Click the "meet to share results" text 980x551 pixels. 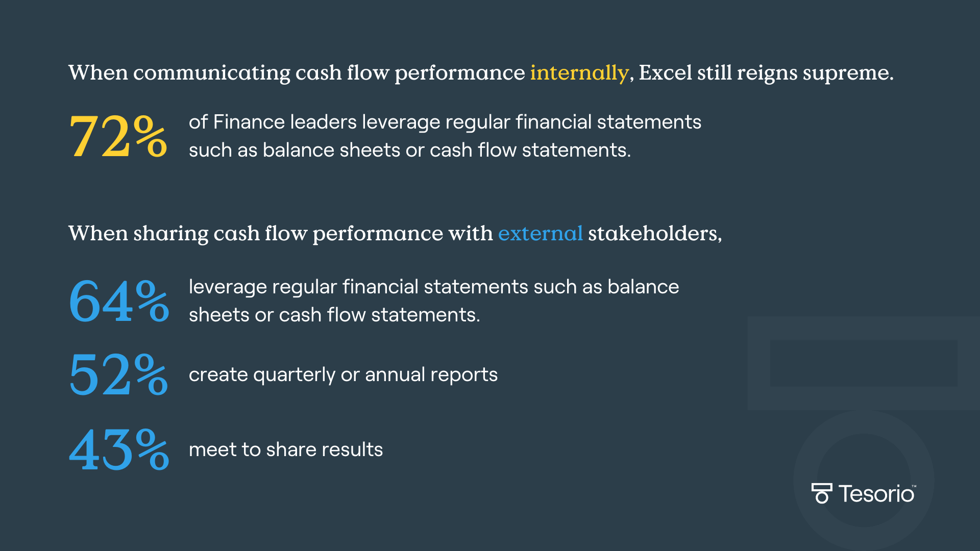286,449
